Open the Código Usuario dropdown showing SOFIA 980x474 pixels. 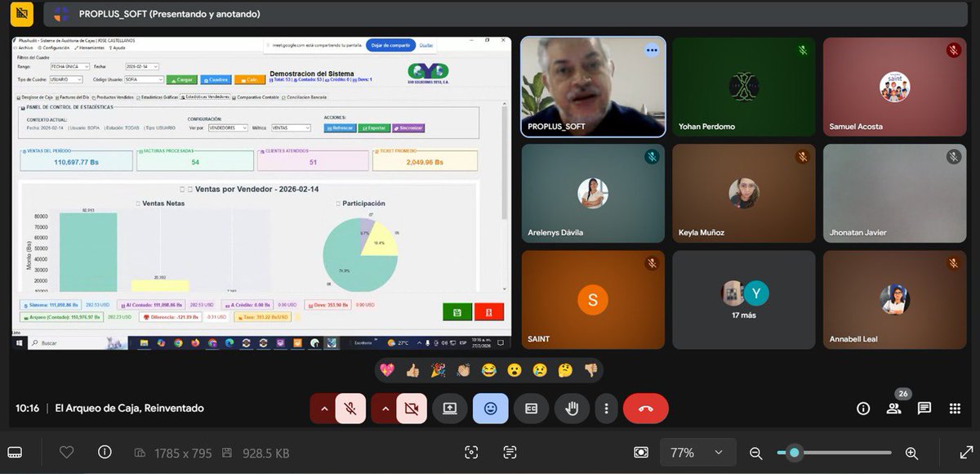[145, 79]
